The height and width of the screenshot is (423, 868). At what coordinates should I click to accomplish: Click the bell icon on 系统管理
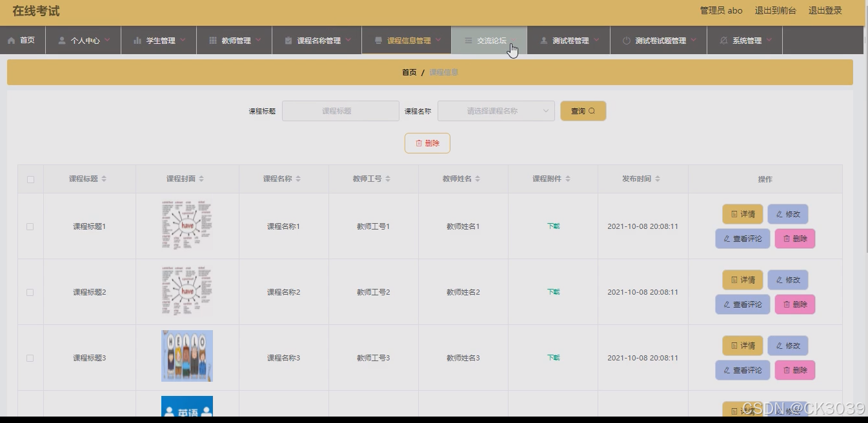(724, 41)
